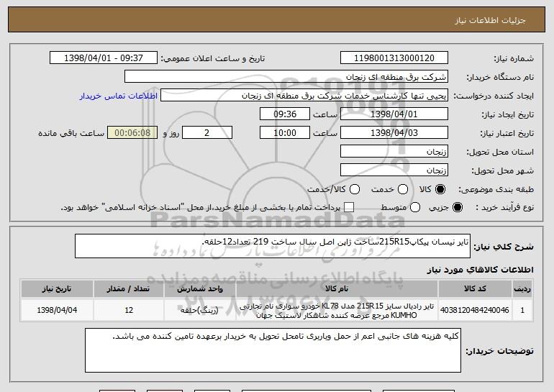Click the جزئیات اطلاعات نیاز header title
Image resolution: width=554 pixels, height=392 pixels.
tap(490, 20)
